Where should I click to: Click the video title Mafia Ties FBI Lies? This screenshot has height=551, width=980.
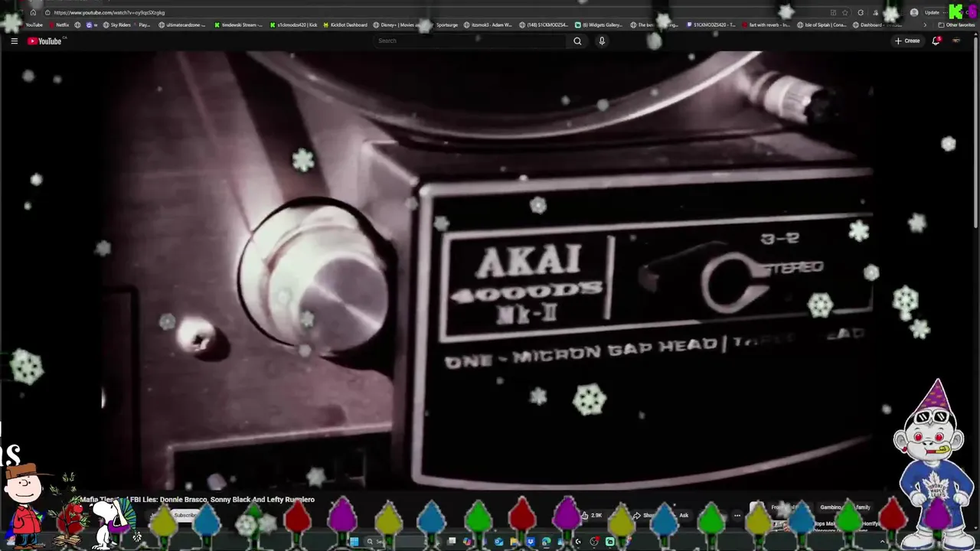point(198,500)
